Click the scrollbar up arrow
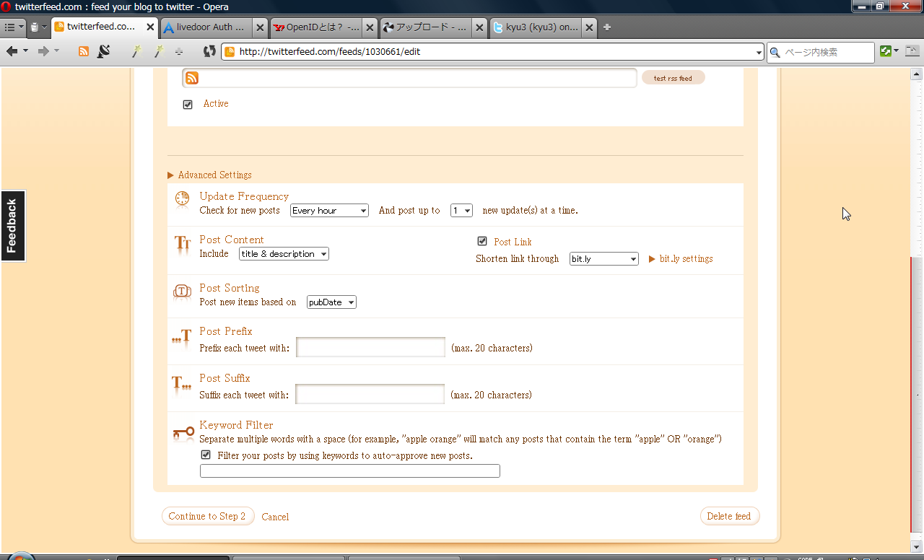This screenshot has height=560, width=924. [x=918, y=74]
